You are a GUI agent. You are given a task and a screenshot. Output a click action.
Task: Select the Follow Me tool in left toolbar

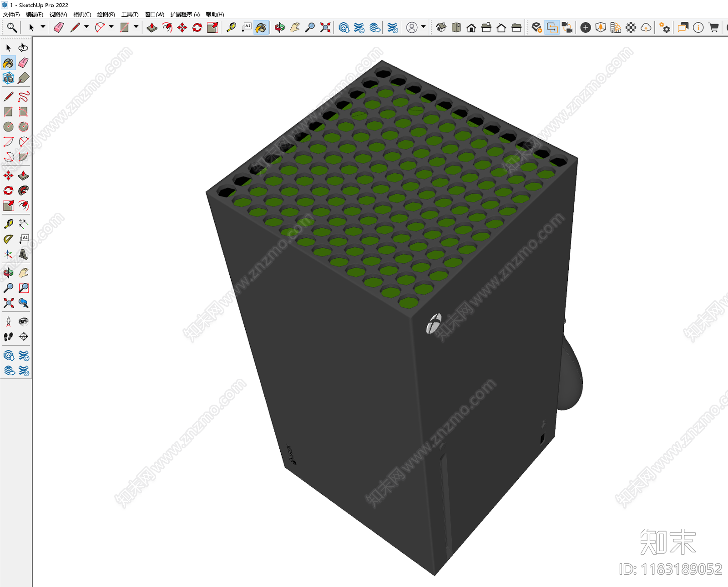coord(23,191)
